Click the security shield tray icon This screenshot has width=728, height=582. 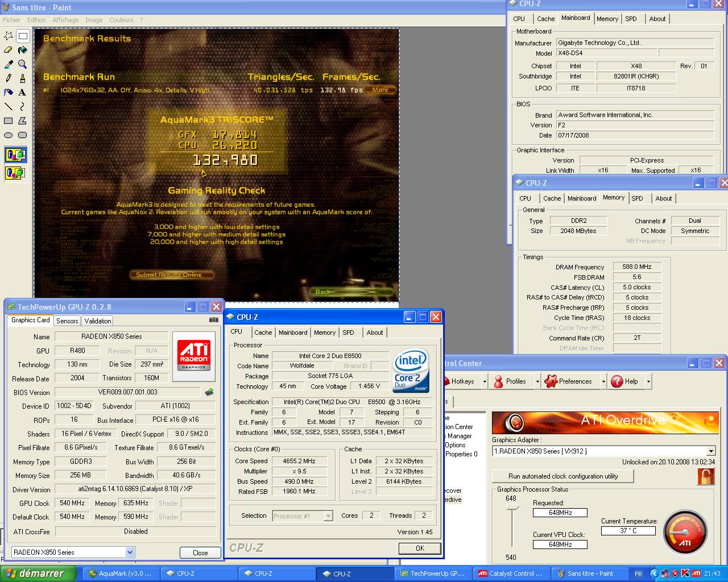pyautogui.click(x=676, y=573)
